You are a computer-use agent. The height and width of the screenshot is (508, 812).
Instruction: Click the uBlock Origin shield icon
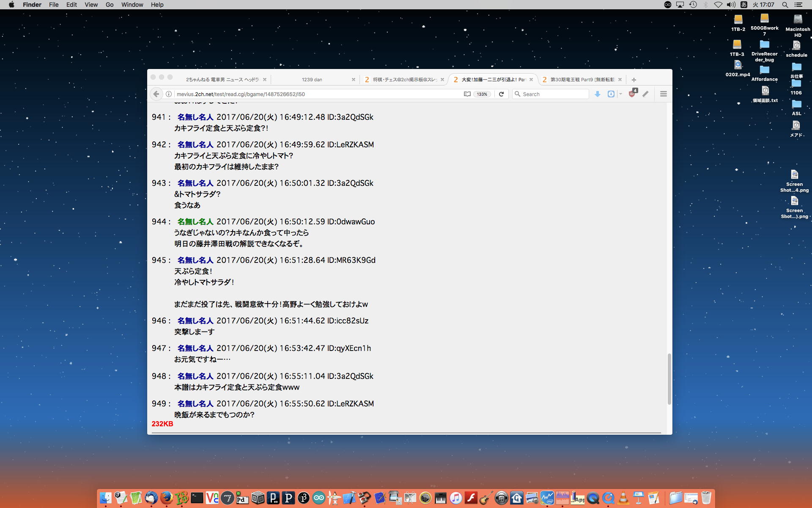click(x=632, y=94)
